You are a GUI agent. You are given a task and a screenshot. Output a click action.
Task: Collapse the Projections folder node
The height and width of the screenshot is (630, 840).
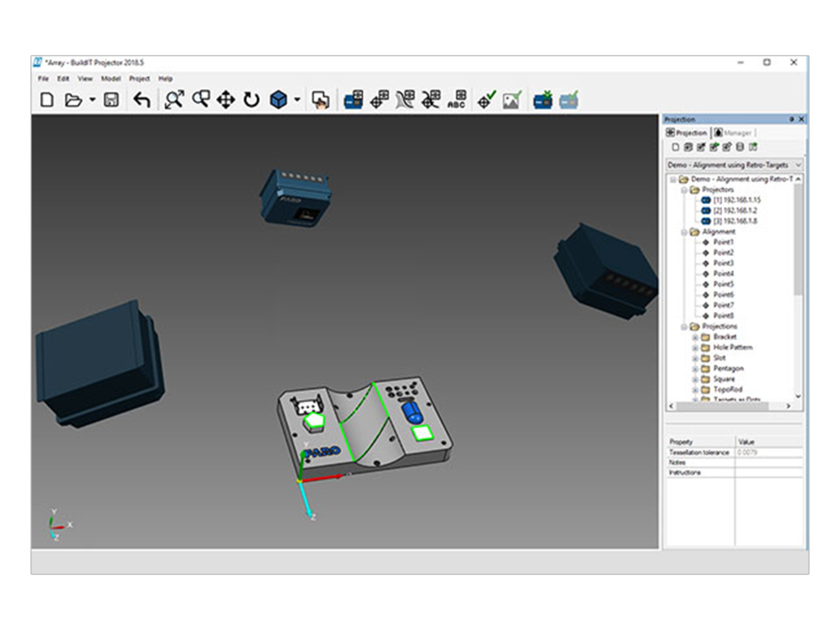pyautogui.click(x=684, y=326)
